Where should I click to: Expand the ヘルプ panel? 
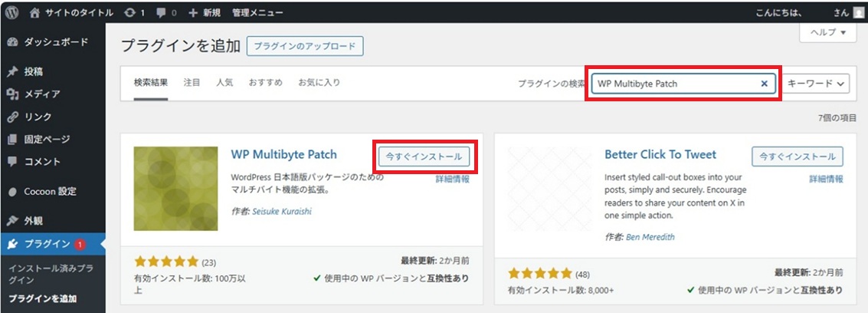coord(829,32)
